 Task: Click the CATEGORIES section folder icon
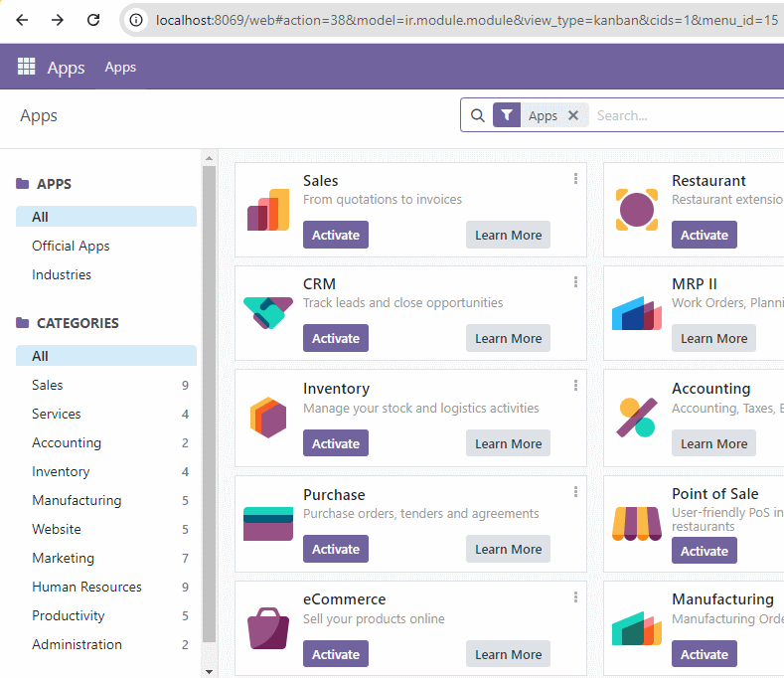(x=23, y=322)
